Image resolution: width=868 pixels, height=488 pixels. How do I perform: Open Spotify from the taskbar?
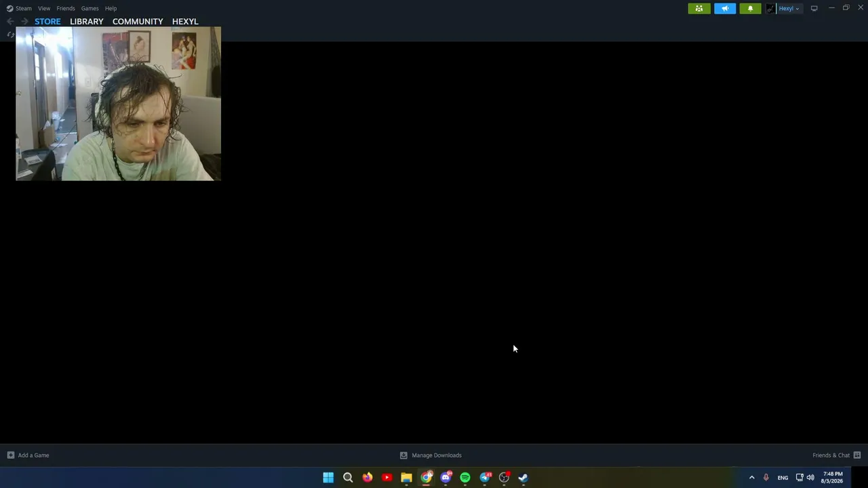pyautogui.click(x=465, y=478)
